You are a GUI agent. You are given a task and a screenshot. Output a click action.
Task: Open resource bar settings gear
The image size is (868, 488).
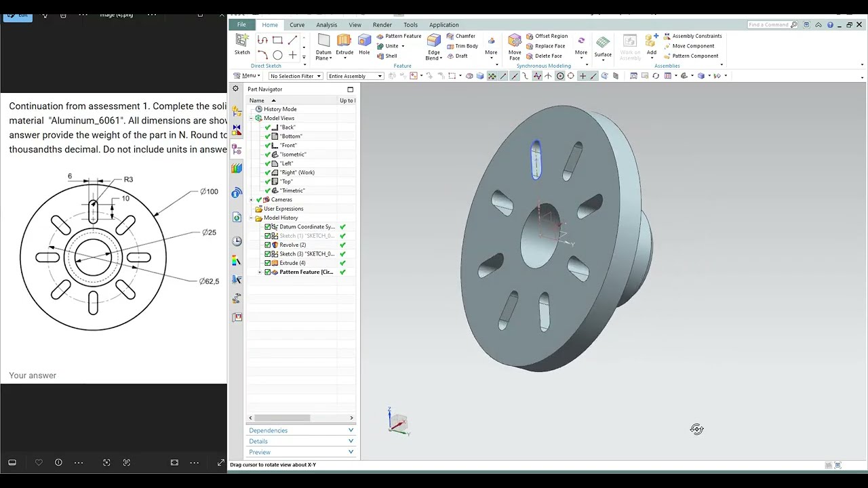tap(236, 89)
